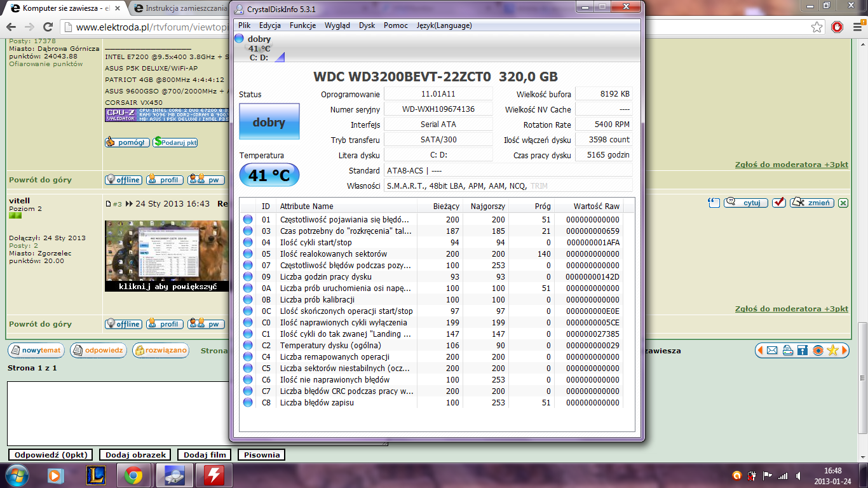Viewport: 868px width, 488px height.
Task: Click the upper 'Zgłoś do moderatora +3pkt' link
Action: pos(791,165)
